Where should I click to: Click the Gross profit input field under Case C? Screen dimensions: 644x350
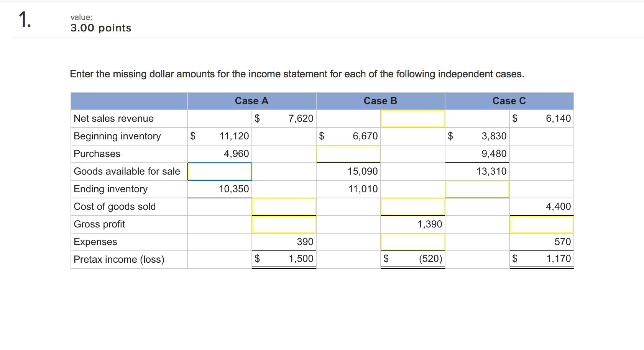click(x=541, y=224)
